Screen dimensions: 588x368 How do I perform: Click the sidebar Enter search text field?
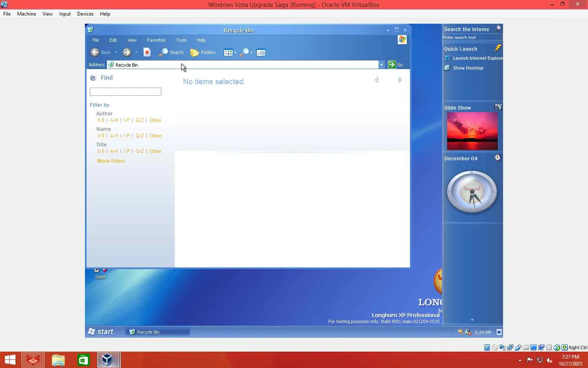coord(472,38)
